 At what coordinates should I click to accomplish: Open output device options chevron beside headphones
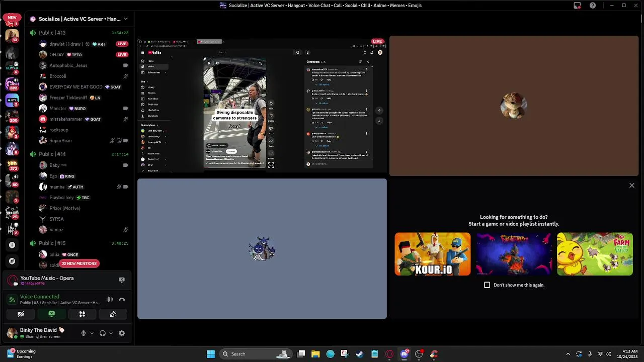click(x=111, y=333)
